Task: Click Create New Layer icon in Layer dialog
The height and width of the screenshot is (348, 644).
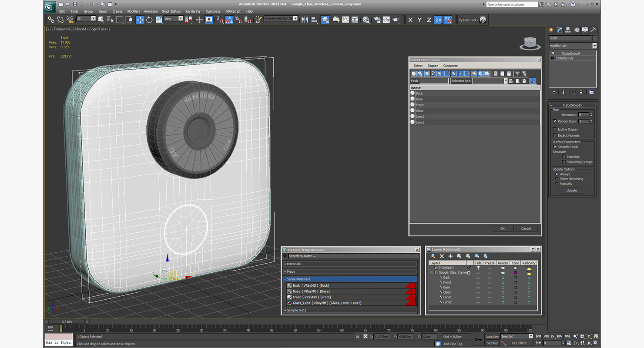Action: coord(433,256)
